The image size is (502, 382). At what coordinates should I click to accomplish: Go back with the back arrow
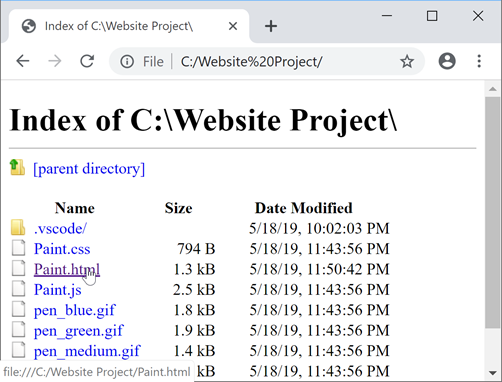pos(23,61)
